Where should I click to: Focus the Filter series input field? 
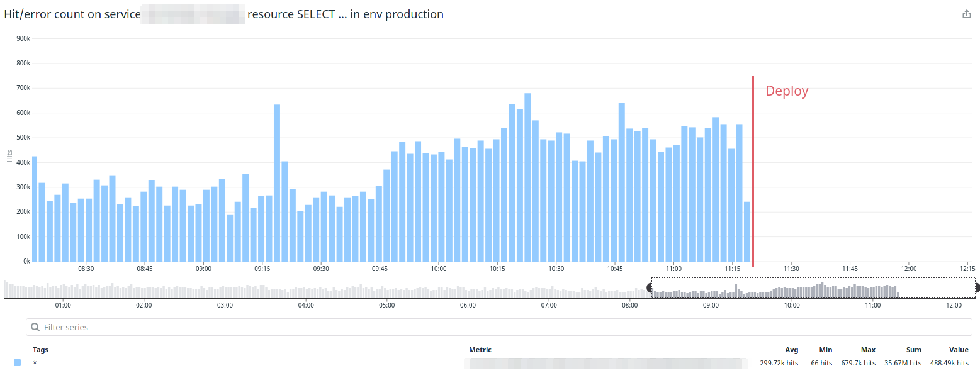[498, 327]
